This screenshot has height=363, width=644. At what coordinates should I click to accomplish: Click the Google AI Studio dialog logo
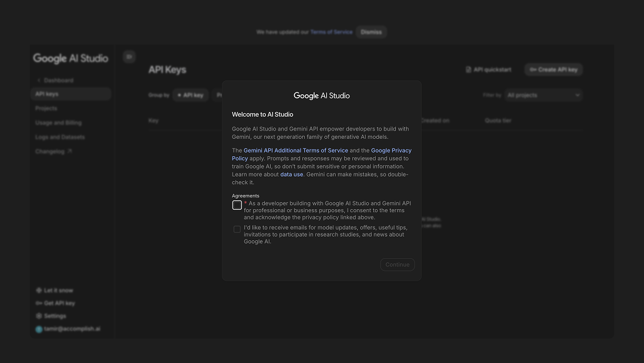[x=321, y=96]
